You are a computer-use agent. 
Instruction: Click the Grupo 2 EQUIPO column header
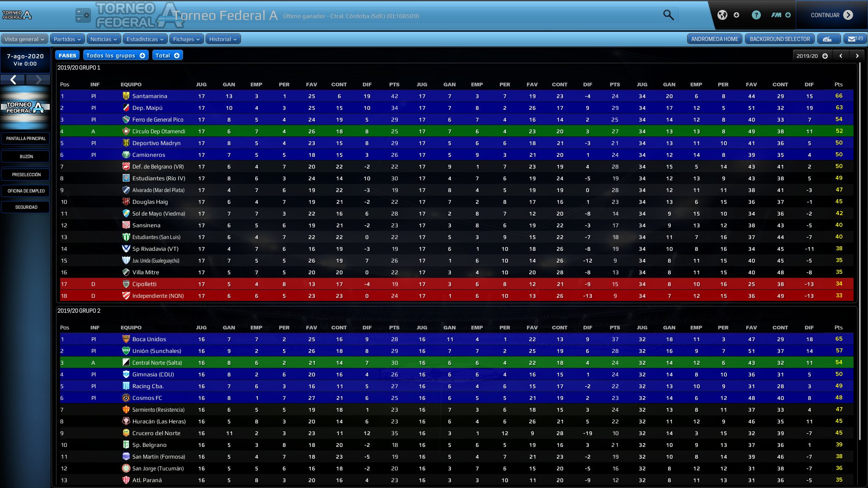pos(131,328)
